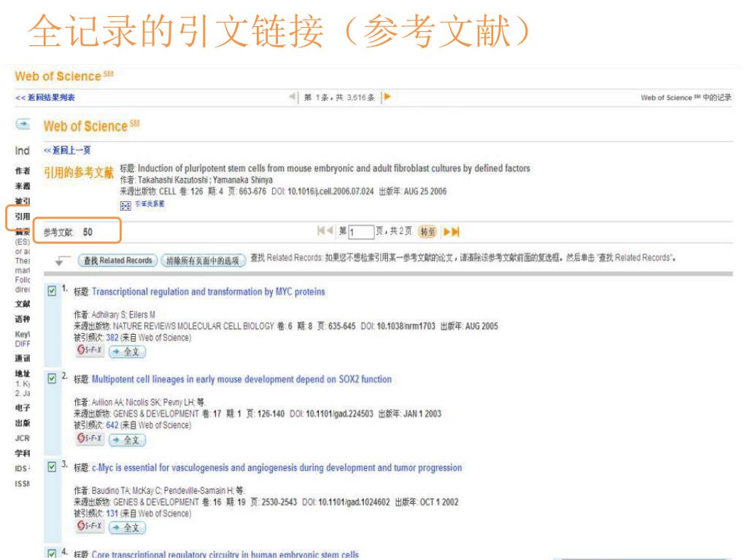
Task: Open Transcriptional regulation by MYC proteins title
Action: tap(208, 292)
